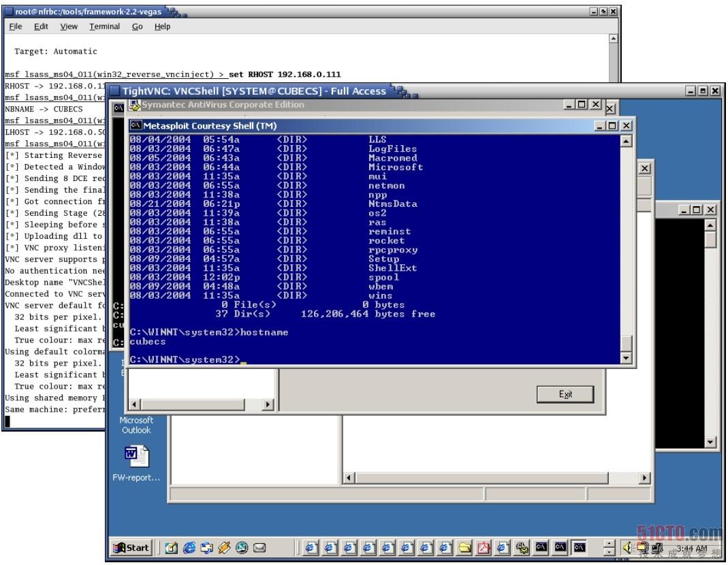Image resolution: width=728 pixels, height=565 pixels.
Task: Click the Show Desktop quick launch icon
Action: coord(172,548)
